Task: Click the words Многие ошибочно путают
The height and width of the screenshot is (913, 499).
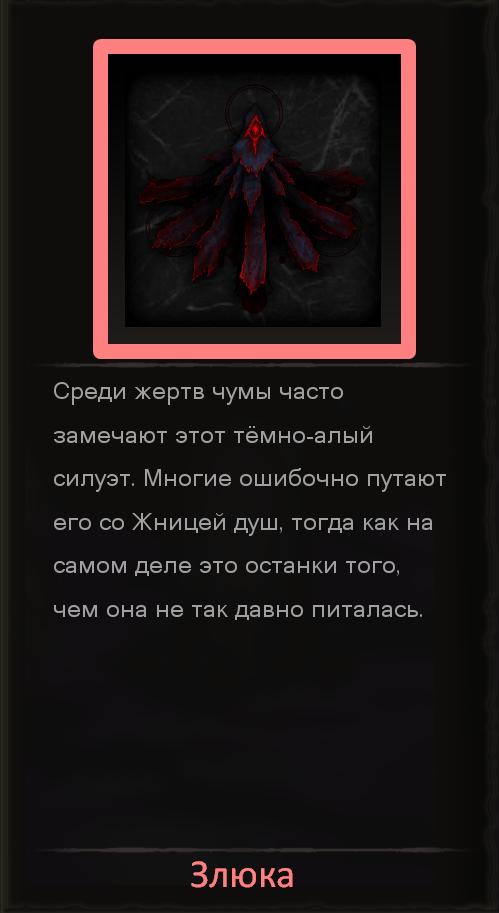Action: pos(295,479)
